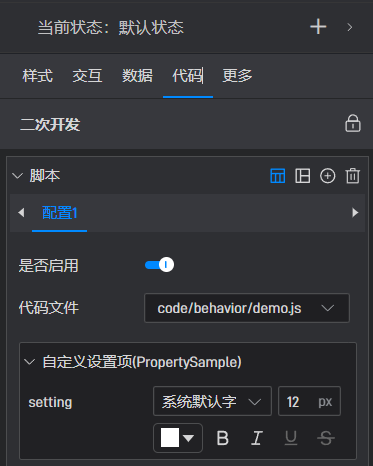Click the right tab scroll arrow
Image resolution: width=373 pixels, height=466 pixels.
(x=355, y=212)
